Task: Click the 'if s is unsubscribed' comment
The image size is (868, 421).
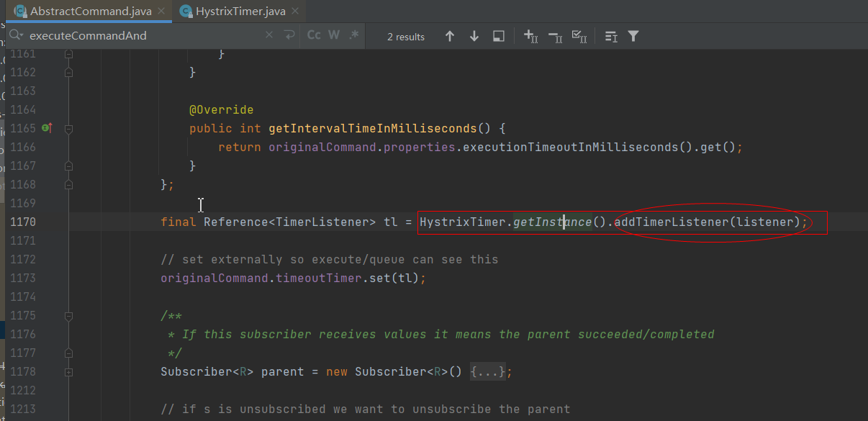Action: [365, 409]
